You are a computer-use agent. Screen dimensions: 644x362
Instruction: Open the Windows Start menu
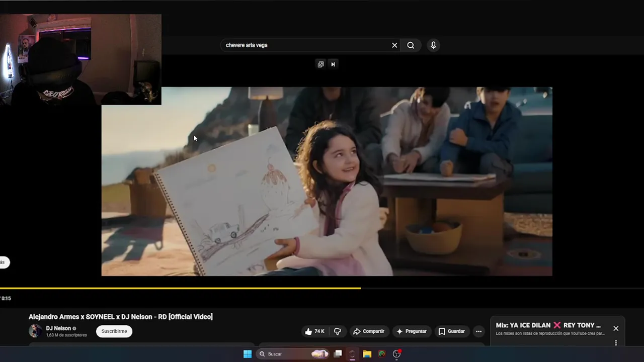click(x=248, y=354)
